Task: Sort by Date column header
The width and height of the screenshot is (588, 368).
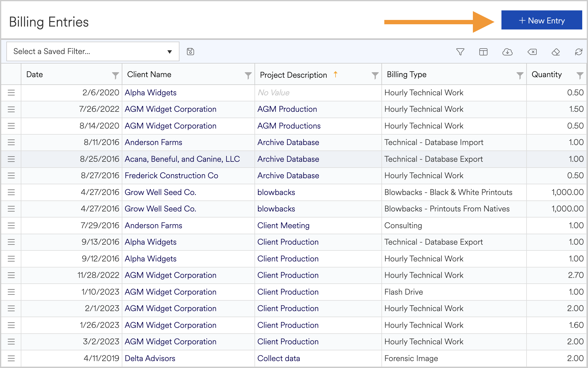Action: 35,75
